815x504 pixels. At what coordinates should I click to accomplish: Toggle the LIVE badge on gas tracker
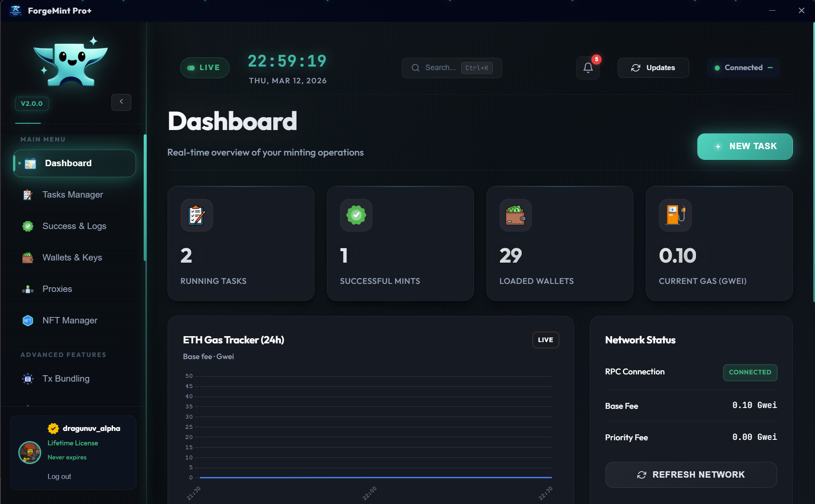point(545,340)
